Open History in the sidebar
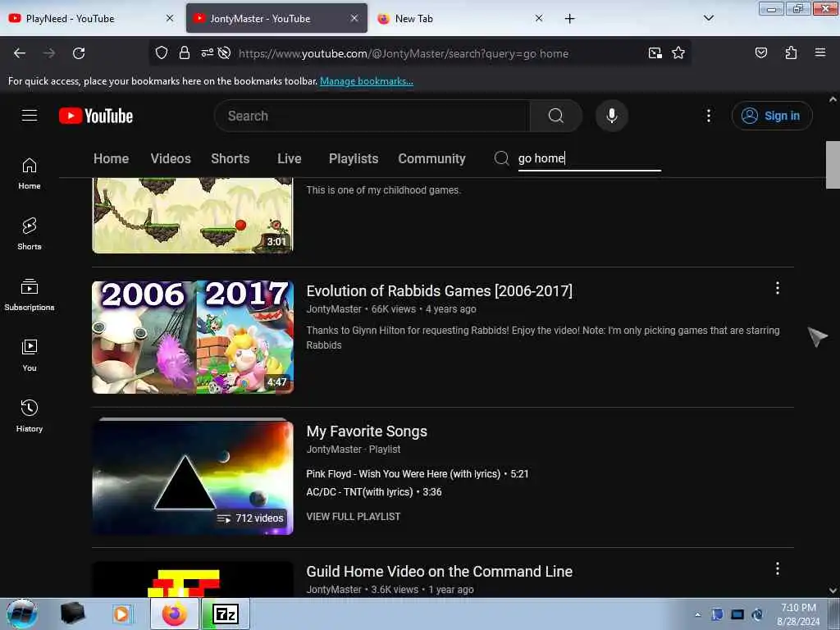840x630 pixels. [x=30, y=416]
